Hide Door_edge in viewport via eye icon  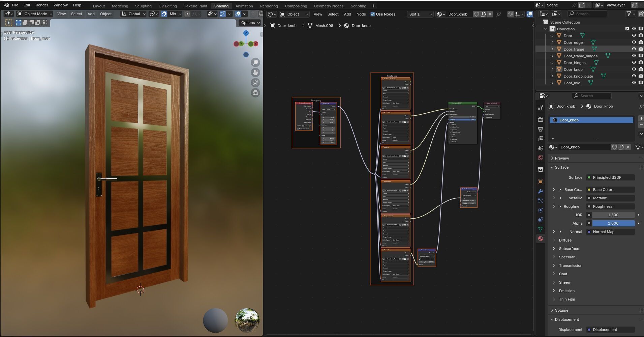tap(634, 43)
